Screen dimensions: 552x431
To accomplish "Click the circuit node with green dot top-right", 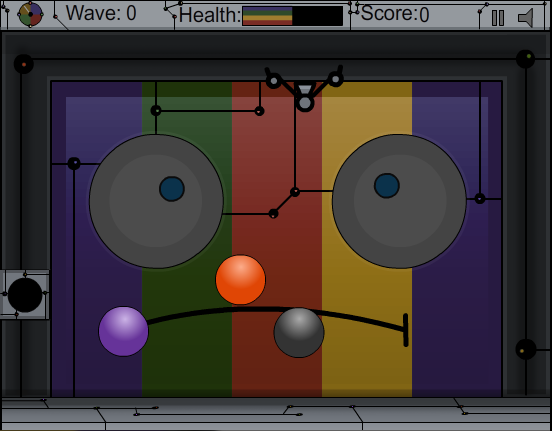I will click(x=526, y=59).
